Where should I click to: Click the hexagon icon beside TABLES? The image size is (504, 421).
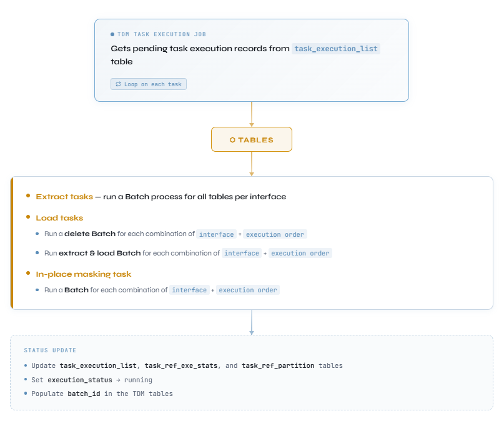tap(232, 140)
